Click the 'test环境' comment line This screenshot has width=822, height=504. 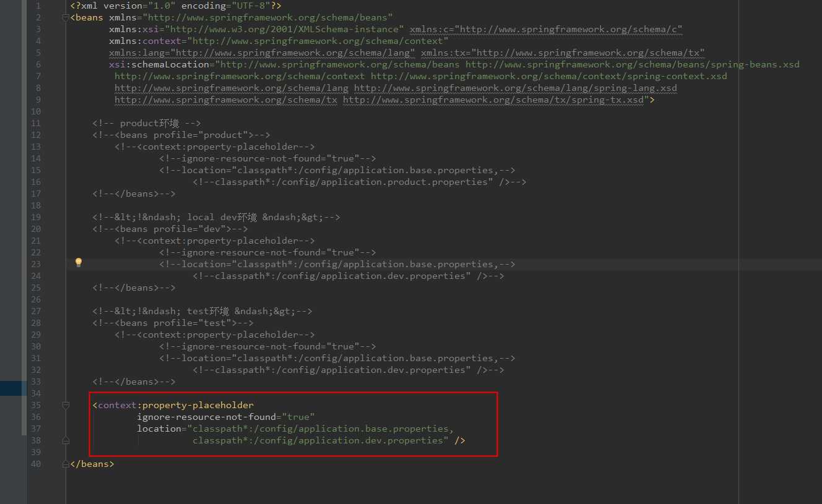pos(202,311)
